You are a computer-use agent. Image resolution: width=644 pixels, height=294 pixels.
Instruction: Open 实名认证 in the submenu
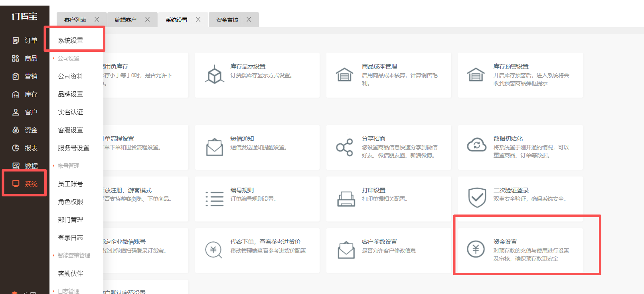point(71,112)
